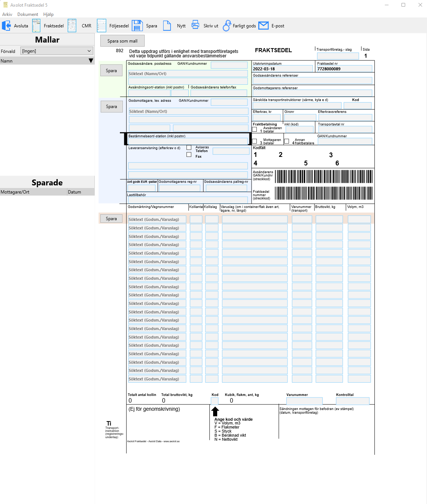Click the Godsavsändarens pallreg-nr field
Screen dimensions: 427x504
tap(226, 188)
